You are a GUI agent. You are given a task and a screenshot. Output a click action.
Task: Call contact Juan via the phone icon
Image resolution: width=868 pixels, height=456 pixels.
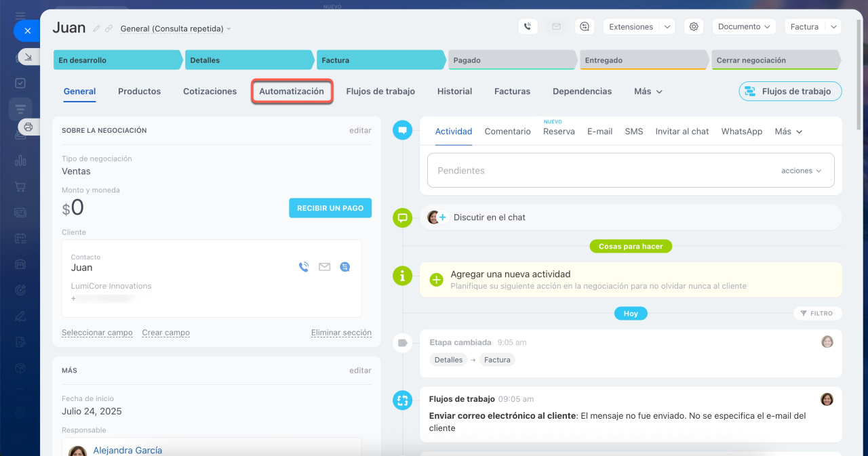(304, 267)
